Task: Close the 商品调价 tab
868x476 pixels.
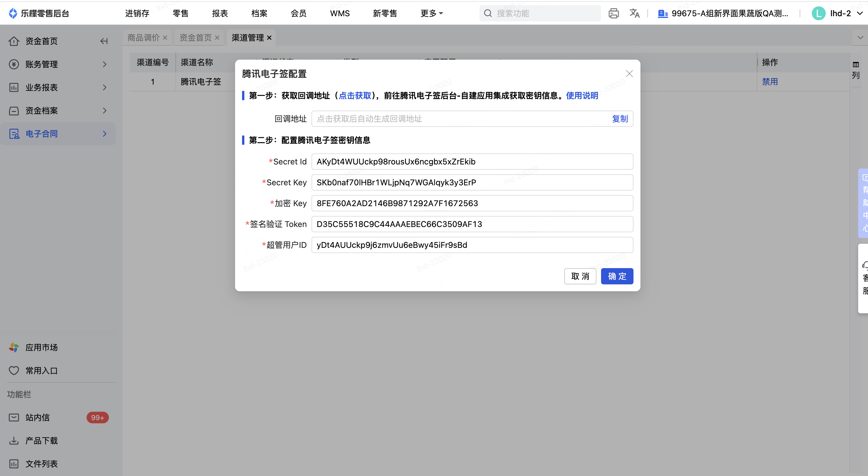Action: [165, 38]
